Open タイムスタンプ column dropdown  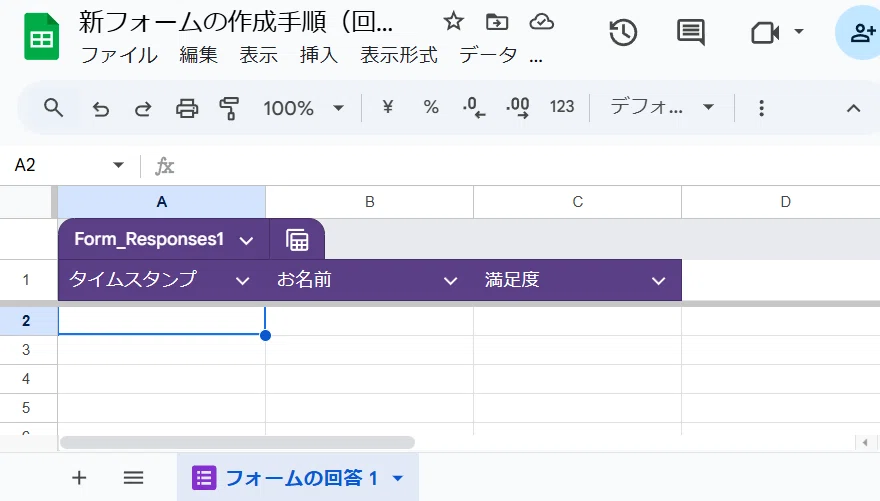tap(242, 281)
